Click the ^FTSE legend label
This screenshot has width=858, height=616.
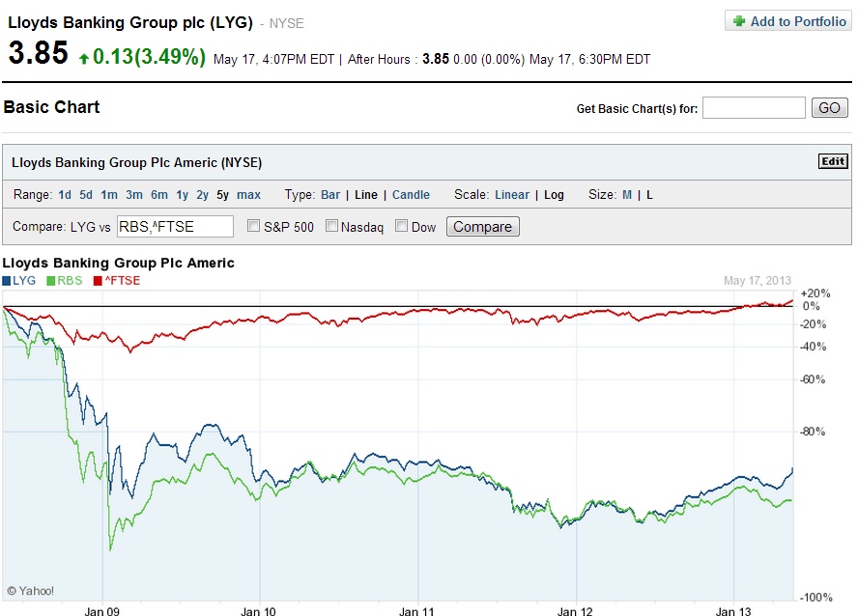122,280
